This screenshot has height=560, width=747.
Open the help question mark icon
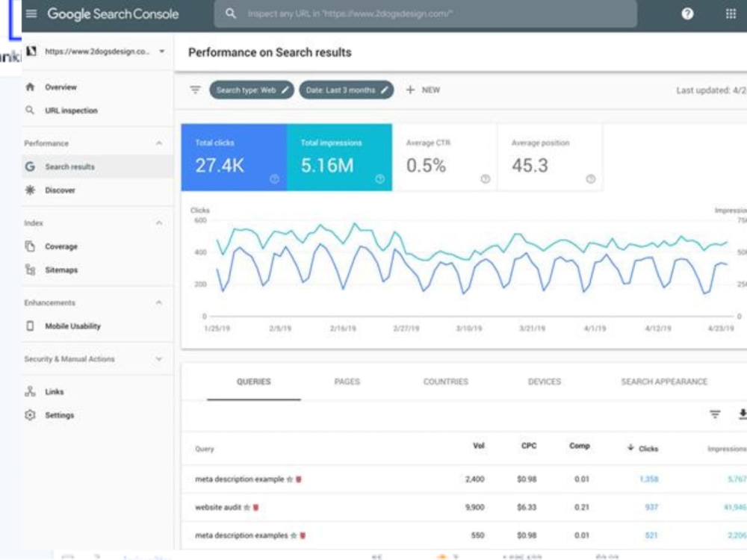click(687, 13)
